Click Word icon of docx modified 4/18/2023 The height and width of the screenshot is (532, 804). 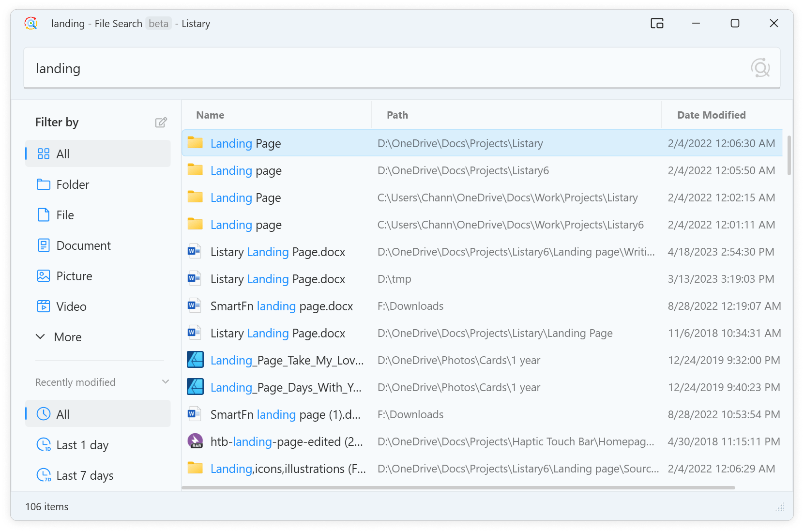[195, 251]
